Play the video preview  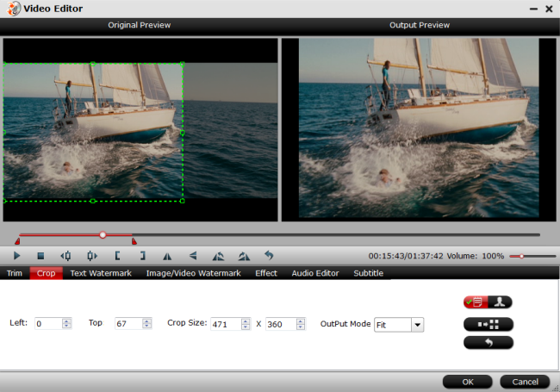coord(16,256)
